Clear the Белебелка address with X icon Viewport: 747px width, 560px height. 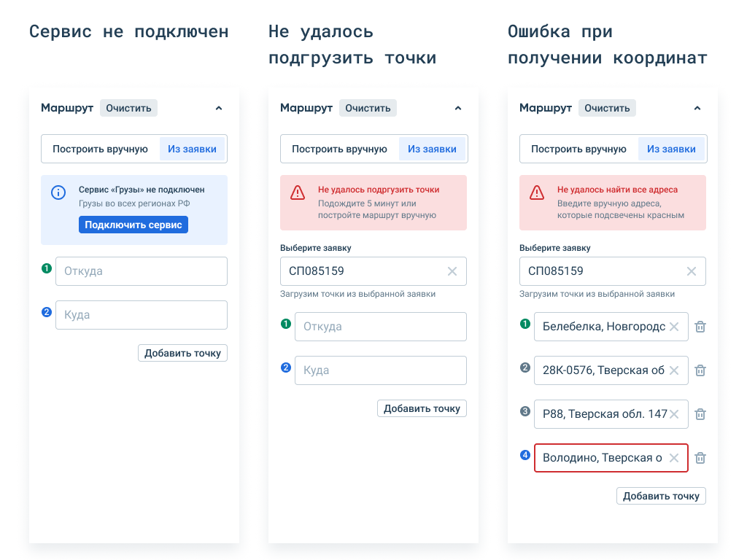click(x=674, y=327)
